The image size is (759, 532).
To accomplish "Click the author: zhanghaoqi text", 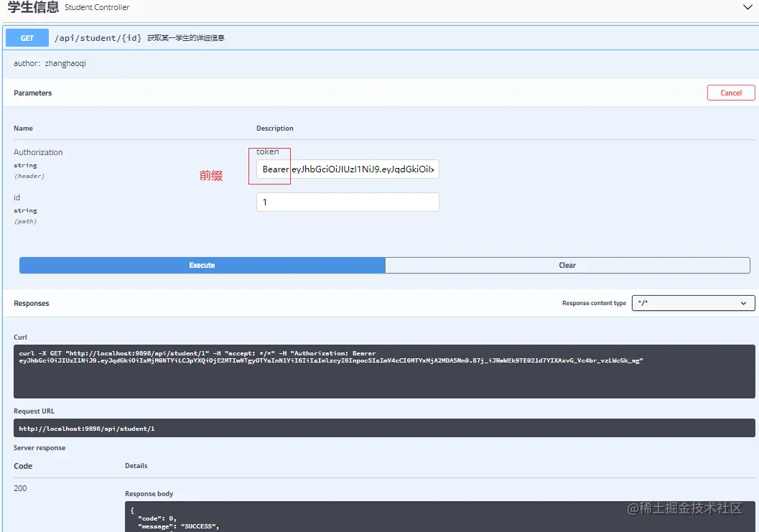I will tap(50, 63).
